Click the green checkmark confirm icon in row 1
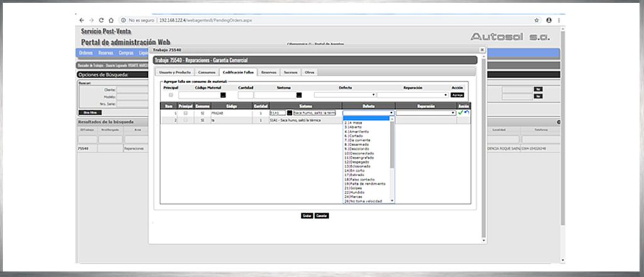 (461, 113)
